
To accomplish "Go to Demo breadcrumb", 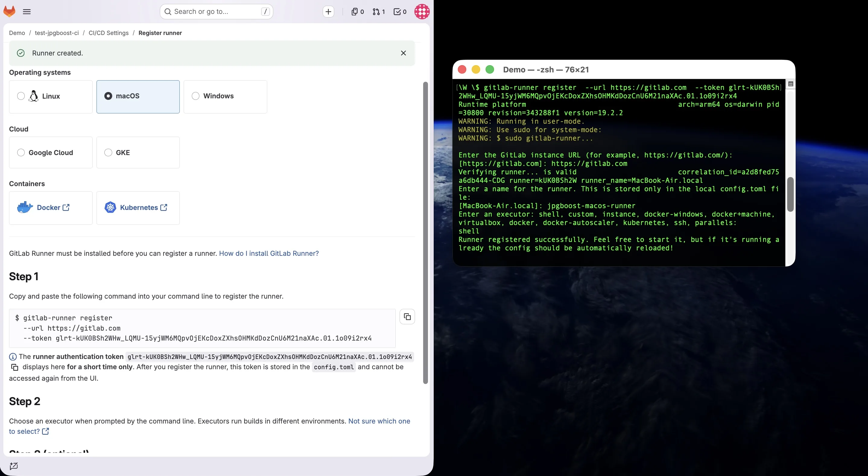I will [17, 33].
